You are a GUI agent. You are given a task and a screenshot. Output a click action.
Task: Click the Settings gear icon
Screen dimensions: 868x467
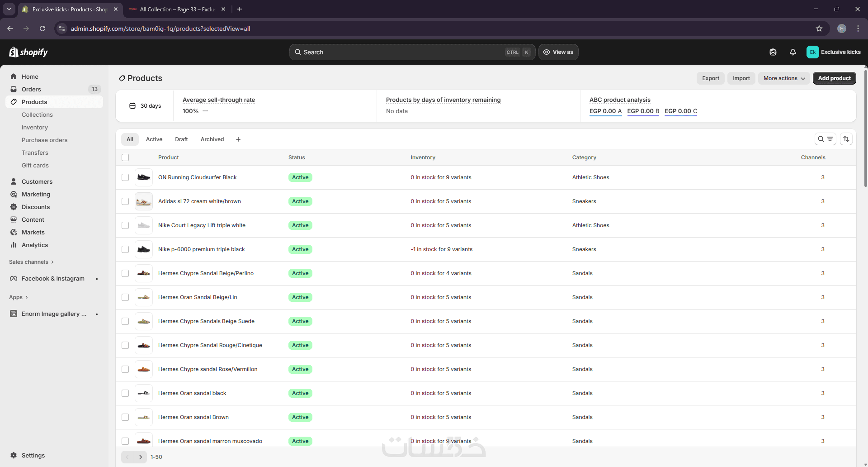click(x=14, y=455)
